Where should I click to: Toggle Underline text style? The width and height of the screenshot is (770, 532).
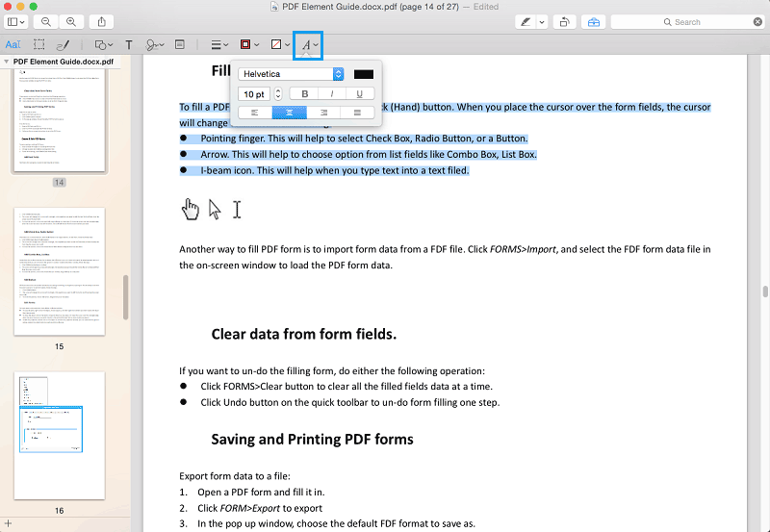[x=360, y=93]
